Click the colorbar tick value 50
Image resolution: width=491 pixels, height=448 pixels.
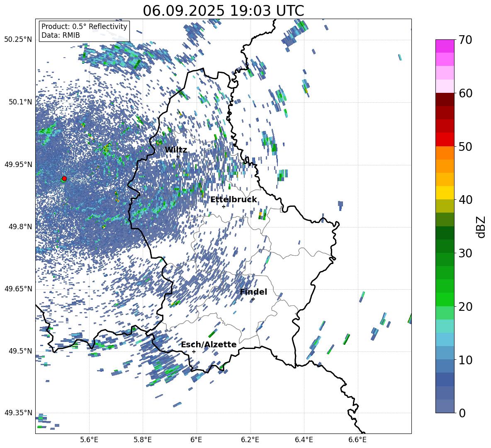click(x=465, y=146)
